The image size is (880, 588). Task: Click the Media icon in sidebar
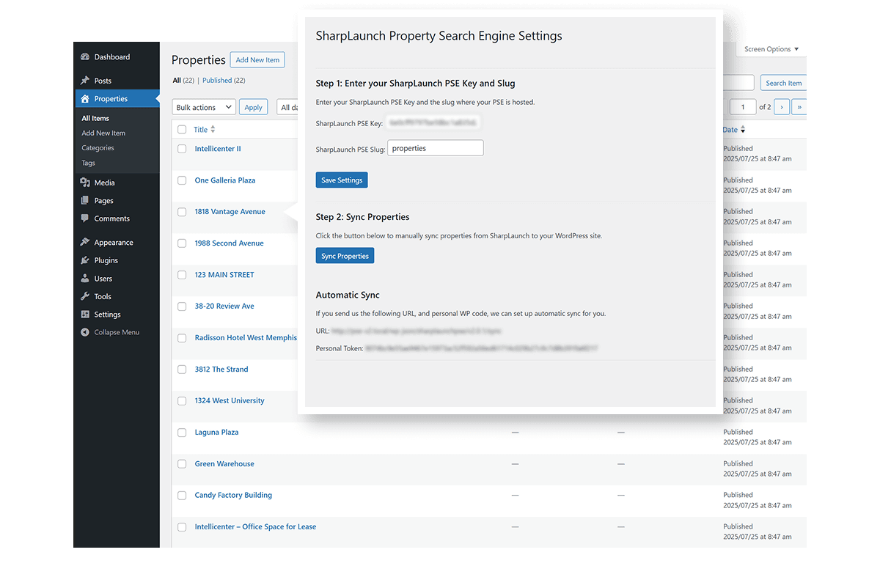[85, 183]
